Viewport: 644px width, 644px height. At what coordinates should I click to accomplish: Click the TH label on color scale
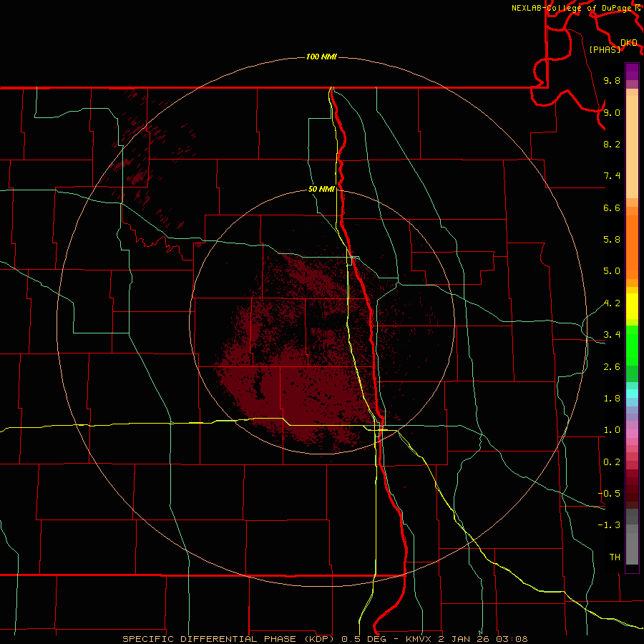tap(615, 557)
